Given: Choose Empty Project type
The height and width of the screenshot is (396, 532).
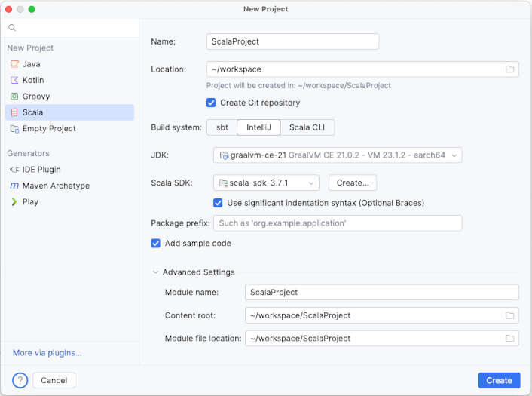Looking at the screenshot, I should tap(69, 129).
